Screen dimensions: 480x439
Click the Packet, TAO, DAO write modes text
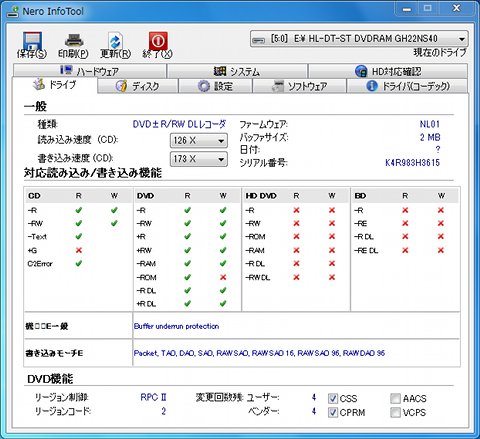pos(259,353)
